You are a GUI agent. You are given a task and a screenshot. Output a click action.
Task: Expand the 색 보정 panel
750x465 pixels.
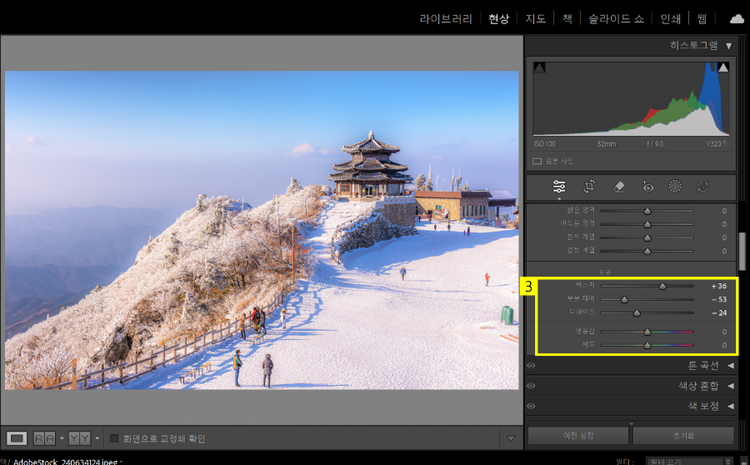click(731, 406)
